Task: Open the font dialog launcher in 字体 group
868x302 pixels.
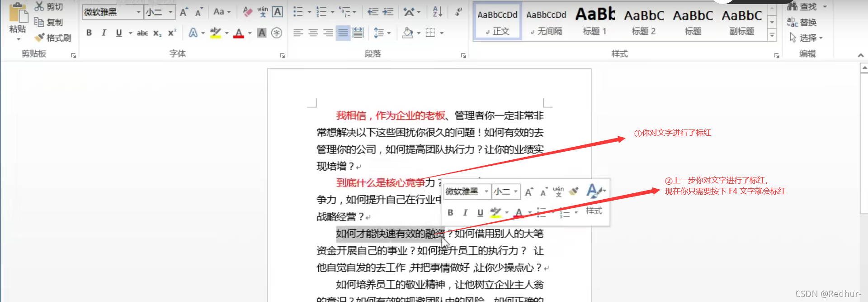Action: click(282, 55)
